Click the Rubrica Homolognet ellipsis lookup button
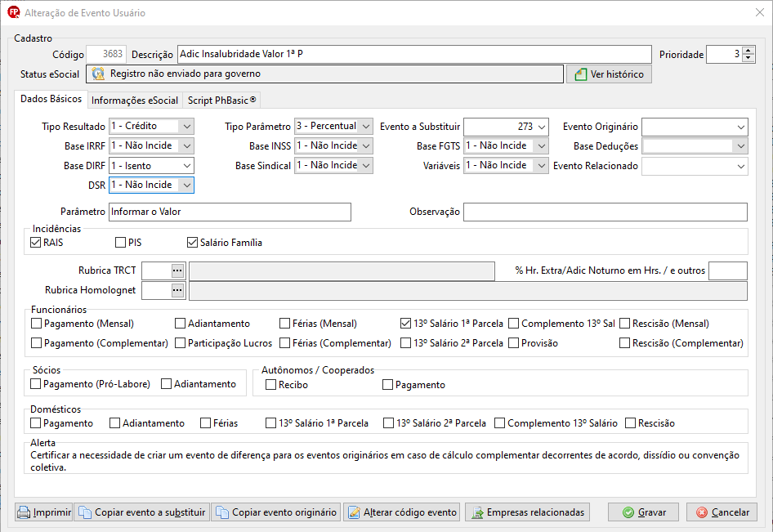Viewport: 773px width, 532px height. pos(177,290)
